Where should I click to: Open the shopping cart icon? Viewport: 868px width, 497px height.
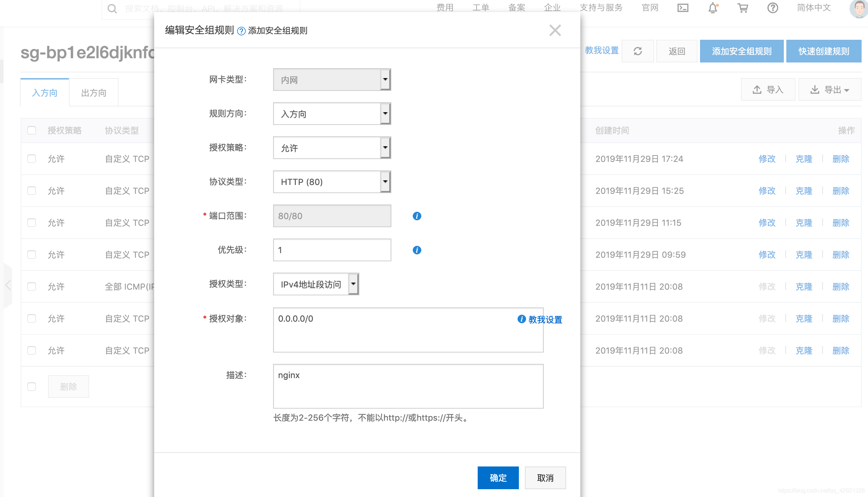click(x=743, y=8)
